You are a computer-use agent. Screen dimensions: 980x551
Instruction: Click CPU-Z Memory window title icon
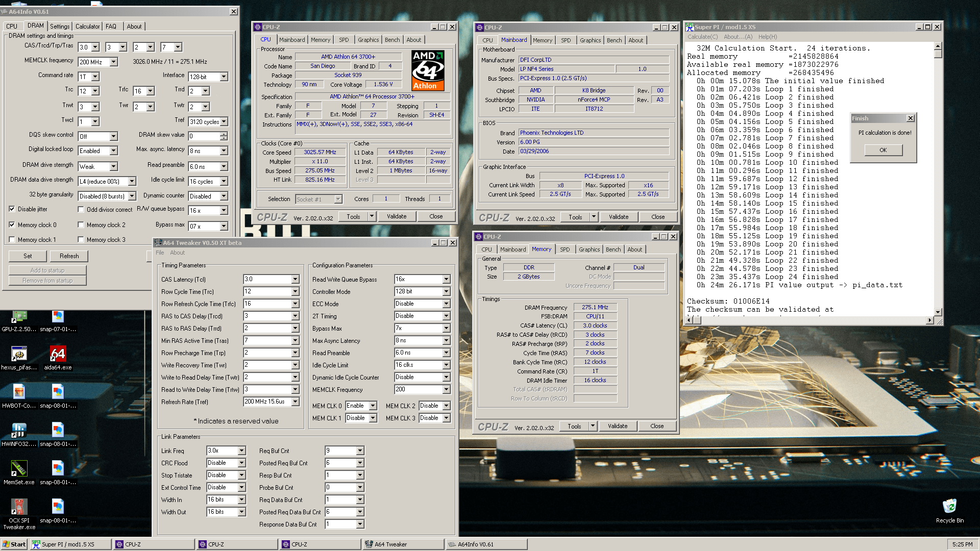[479, 237]
